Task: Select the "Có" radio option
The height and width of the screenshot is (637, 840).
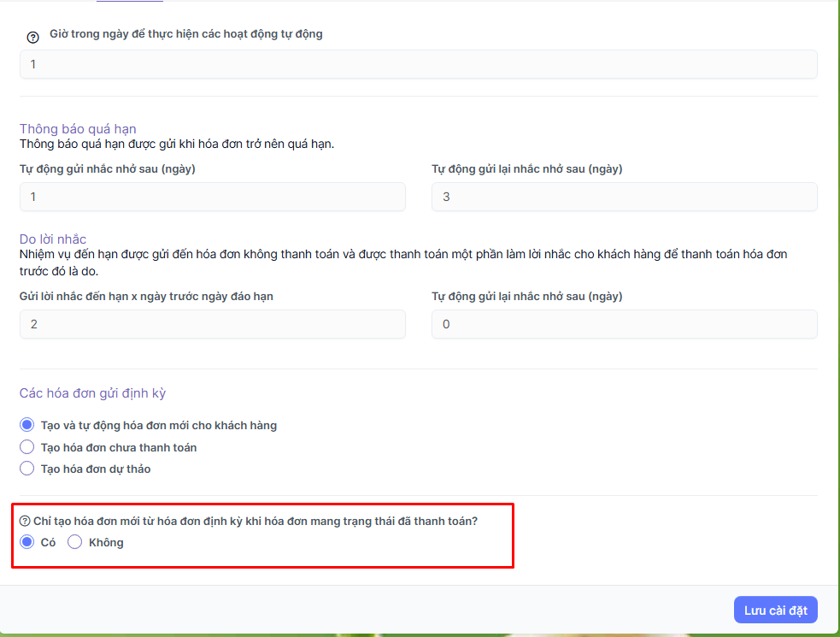Action: click(27, 542)
